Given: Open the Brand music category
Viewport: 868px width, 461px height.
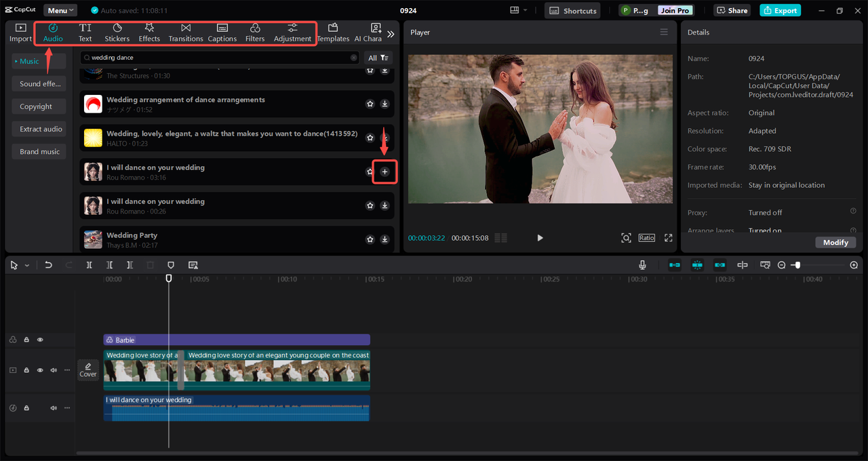Looking at the screenshot, I should [39, 152].
